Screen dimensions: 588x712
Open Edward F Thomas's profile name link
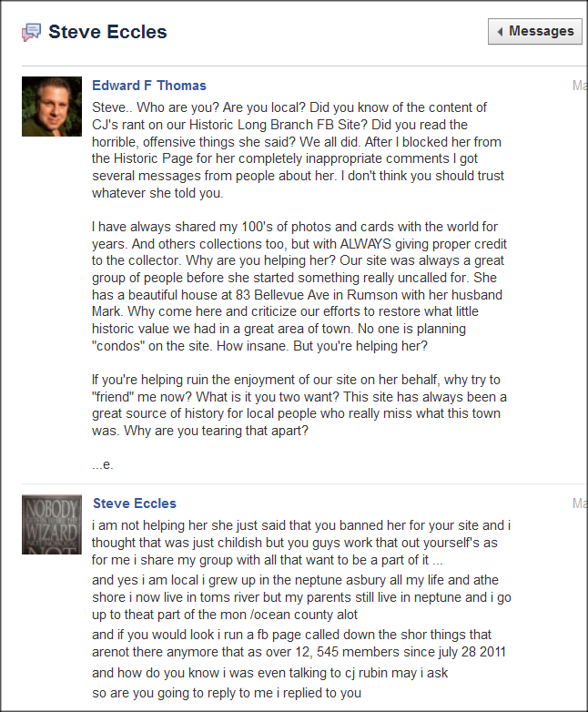[x=149, y=86]
